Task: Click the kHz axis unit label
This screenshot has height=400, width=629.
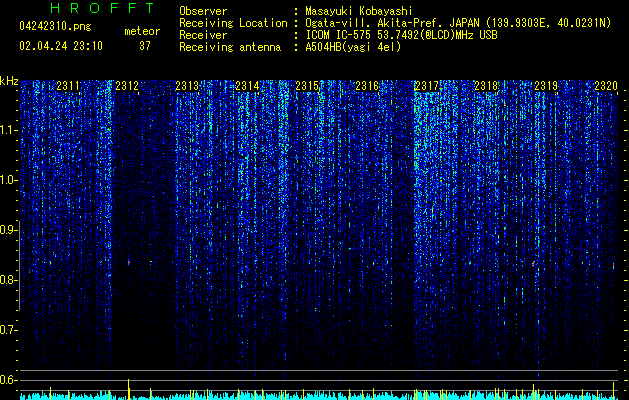Action: 9,81
